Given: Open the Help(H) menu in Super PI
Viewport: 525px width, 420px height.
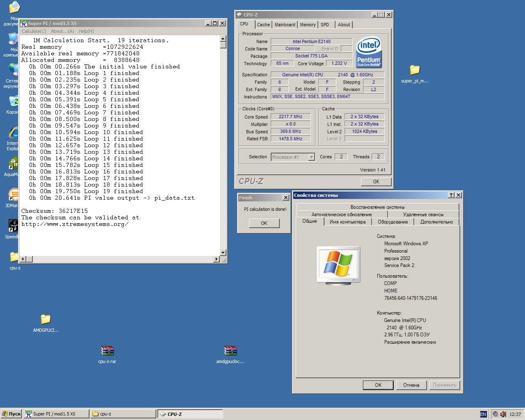Looking at the screenshot, I should pos(86,31).
